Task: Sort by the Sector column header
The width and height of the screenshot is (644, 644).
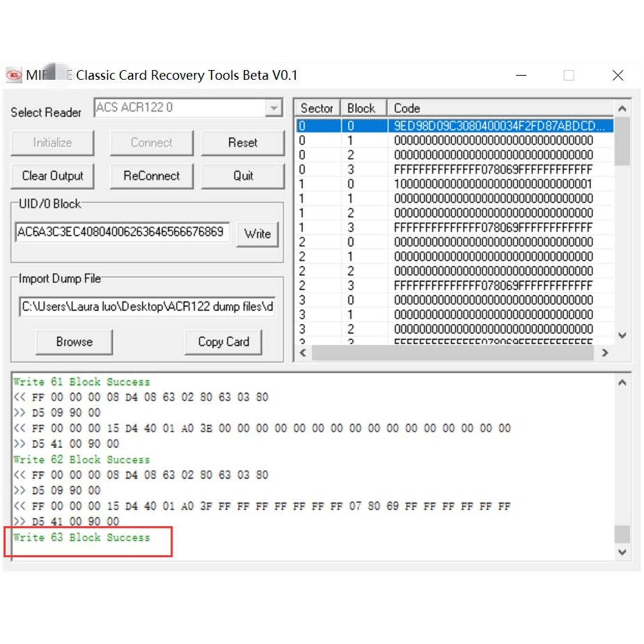Action: pyautogui.click(x=317, y=108)
